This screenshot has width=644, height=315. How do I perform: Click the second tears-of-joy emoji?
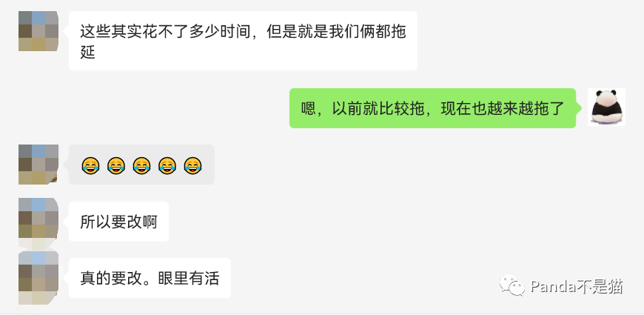pyautogui.click(x=115, y=165)
